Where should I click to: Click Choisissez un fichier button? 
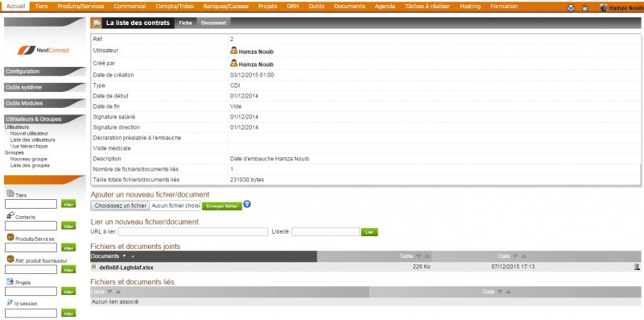[x=120, y=206]
